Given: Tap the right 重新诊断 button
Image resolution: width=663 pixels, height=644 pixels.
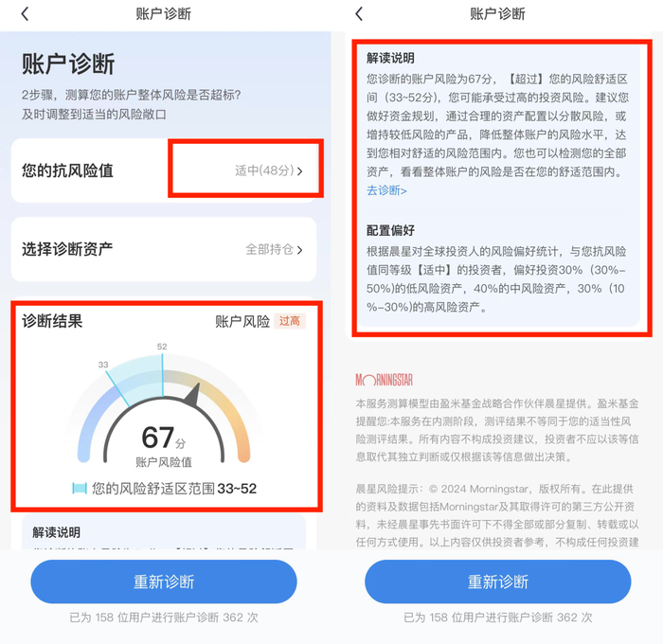Looking at the screenshot, I should tap(497, 581).
